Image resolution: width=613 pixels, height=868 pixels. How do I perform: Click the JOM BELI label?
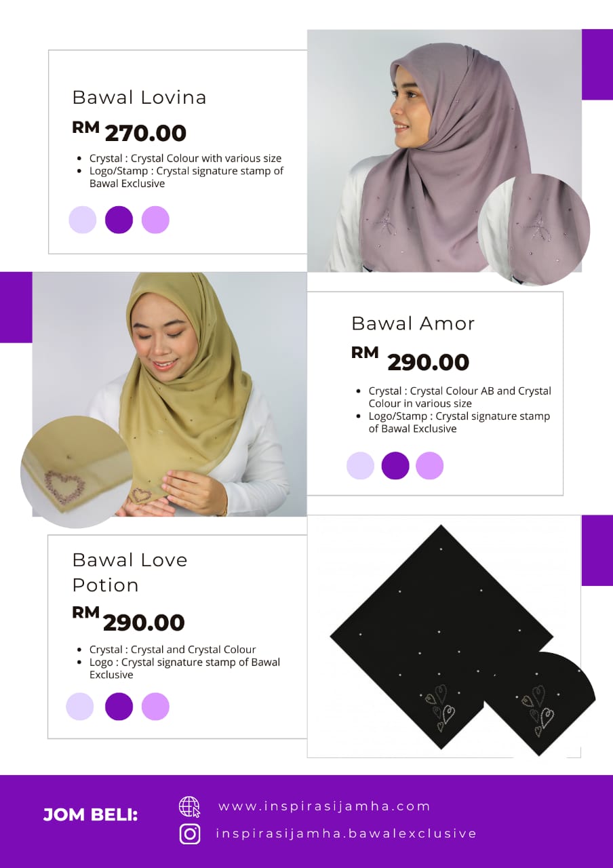[90, 814]
